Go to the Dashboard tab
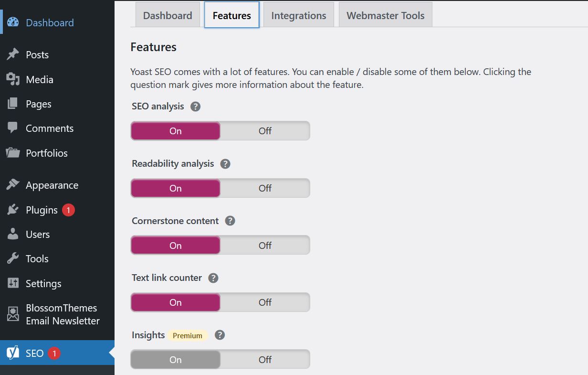This screenshot has height=375, width=588. (168, 15)
